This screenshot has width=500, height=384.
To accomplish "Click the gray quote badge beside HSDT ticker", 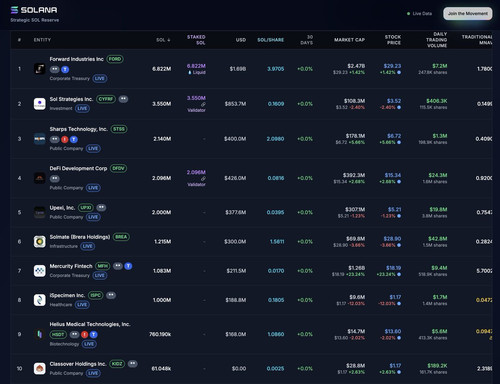I will point(74,334).
